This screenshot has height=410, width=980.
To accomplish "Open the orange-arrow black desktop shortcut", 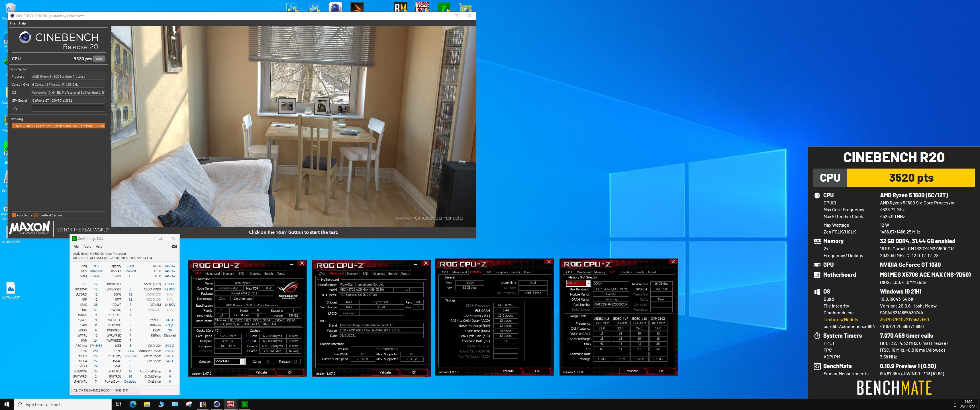I will tap(357, 7).
